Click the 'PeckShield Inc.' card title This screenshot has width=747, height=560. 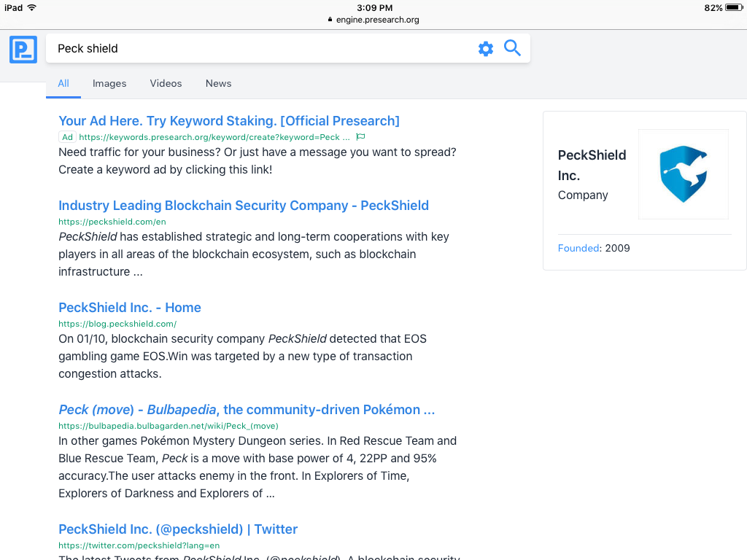pos(592,166)
